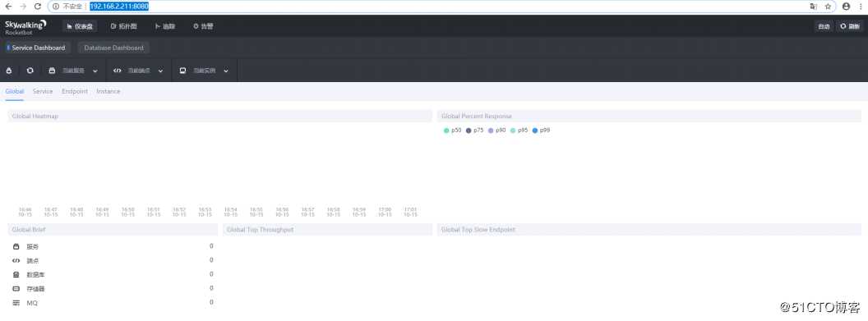Click the Global Top Slow Endpoint title

(x=478, y=230)
